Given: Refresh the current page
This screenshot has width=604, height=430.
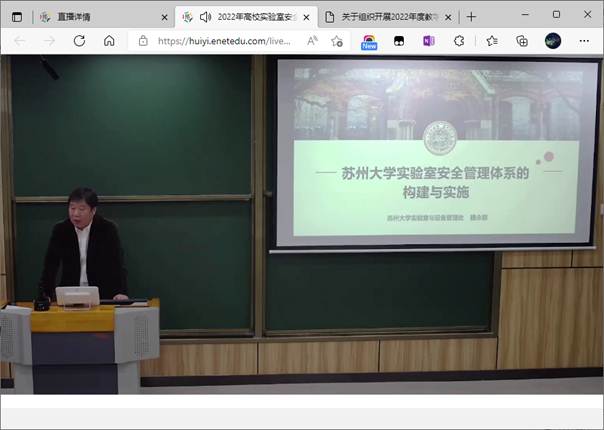Looking at the screenshot, I should (79, 41).
